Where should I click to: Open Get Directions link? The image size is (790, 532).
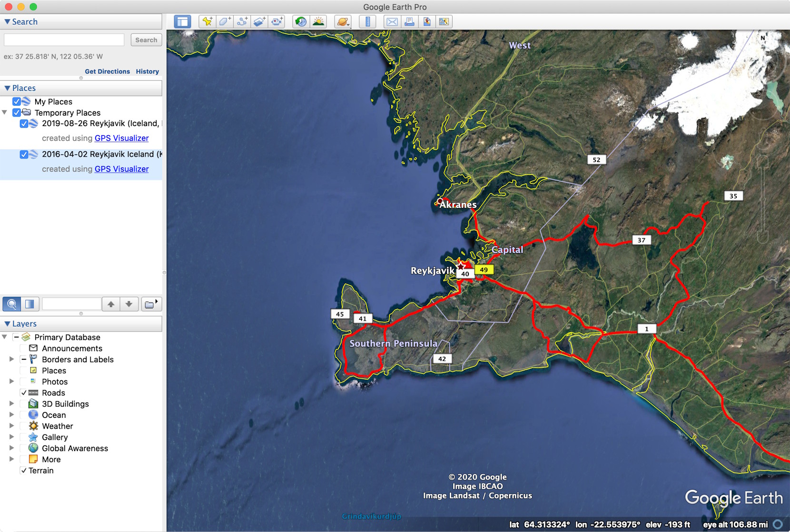[107, 71]
